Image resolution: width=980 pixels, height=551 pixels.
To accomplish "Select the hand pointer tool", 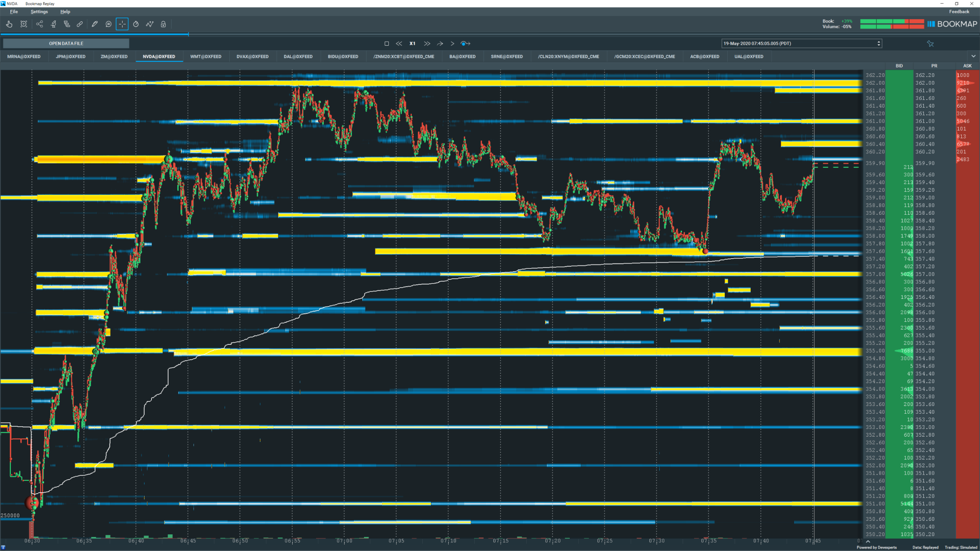I will coord(9,24).
